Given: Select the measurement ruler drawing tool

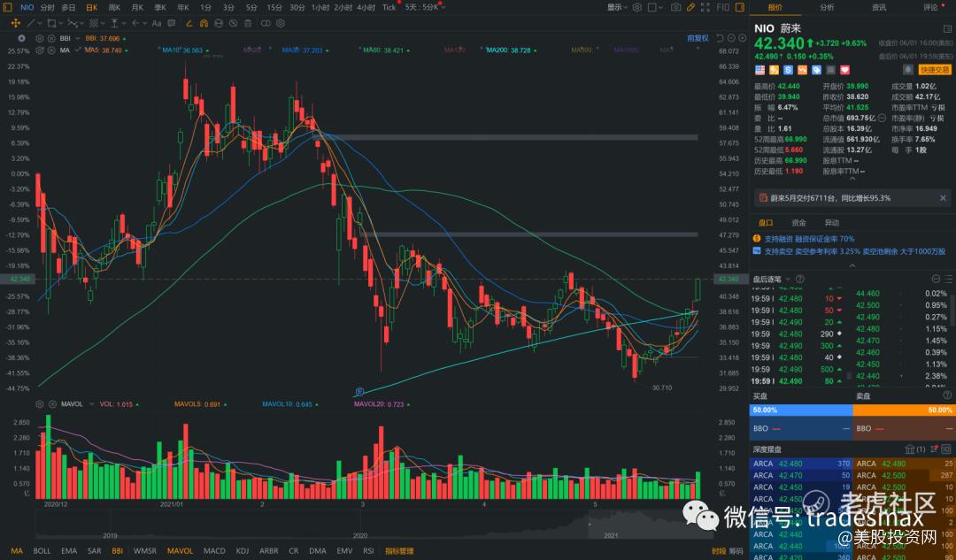Looking at the screenshot, I should pyautogui.click(x=114, y=23).
